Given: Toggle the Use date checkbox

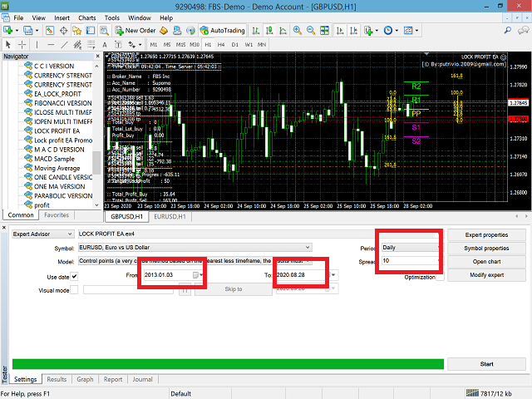Looking at the screenshot, I should pyautogui.click(x=74, y=277).
